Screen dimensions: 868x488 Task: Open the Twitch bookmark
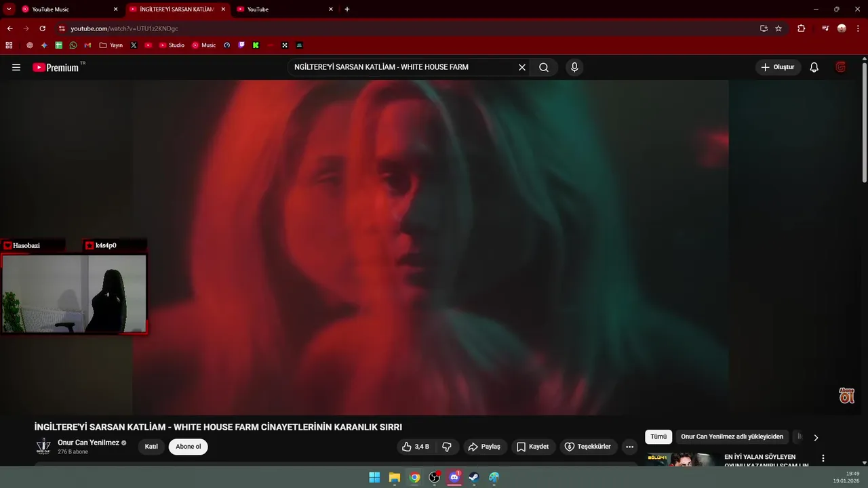[241, 45]
